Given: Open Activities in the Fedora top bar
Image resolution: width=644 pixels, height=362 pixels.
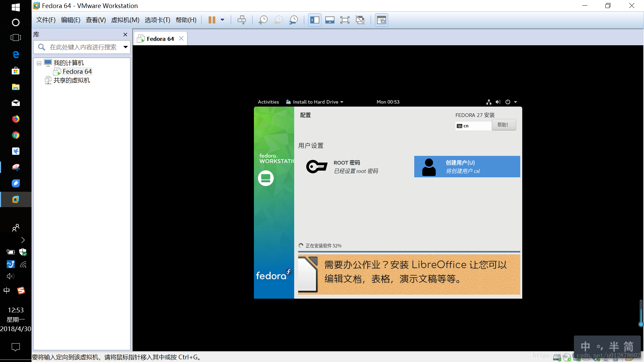Looking at the screenshot, I should click(268, 102).
